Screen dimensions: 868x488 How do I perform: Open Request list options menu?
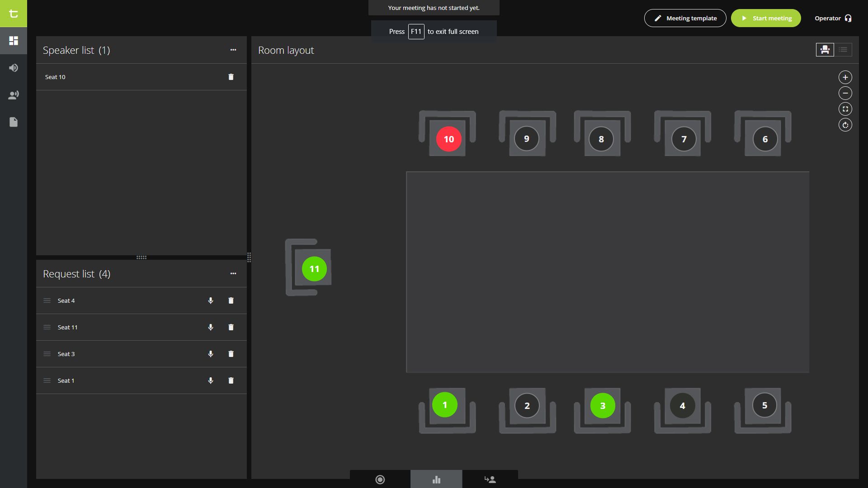tap(233, 274)
